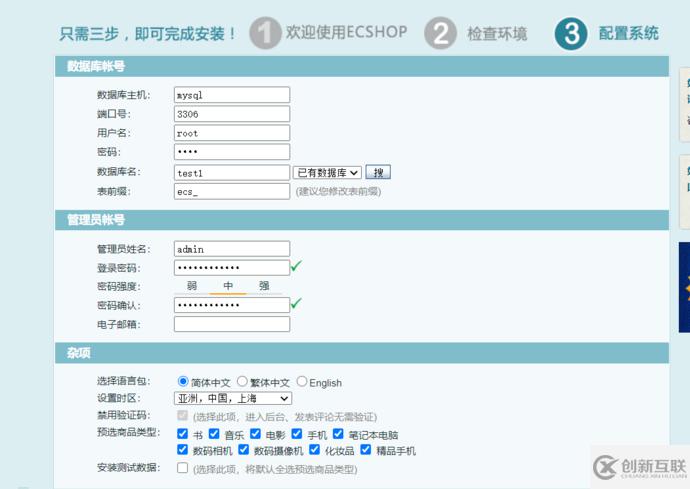Select the English language radio button
This screenshot has height=489, width=690.
point(301,381)
